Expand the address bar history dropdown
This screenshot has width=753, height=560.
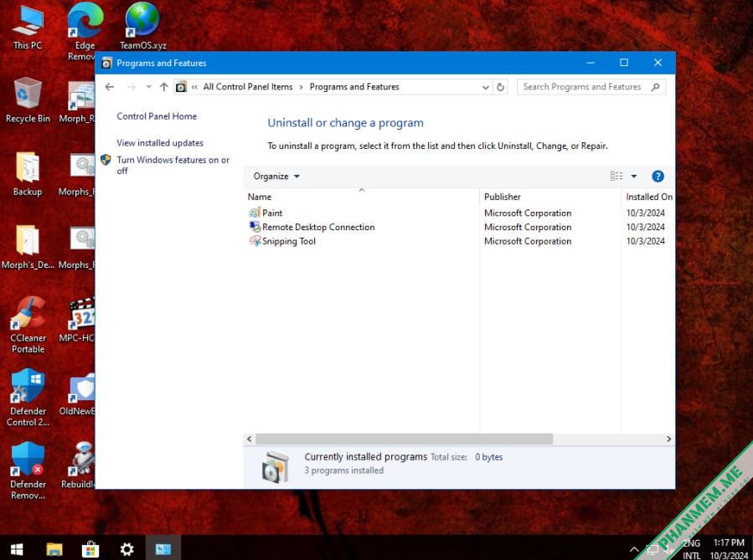(486, 87)
